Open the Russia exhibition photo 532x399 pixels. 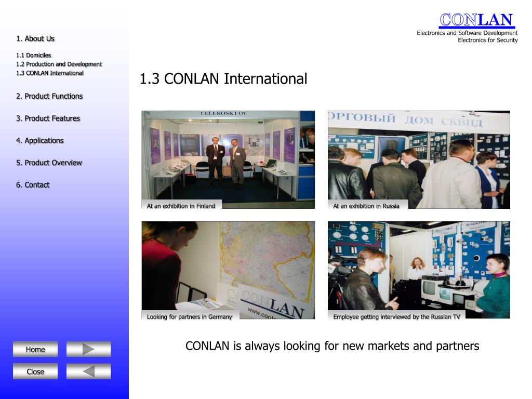[419, 159]
